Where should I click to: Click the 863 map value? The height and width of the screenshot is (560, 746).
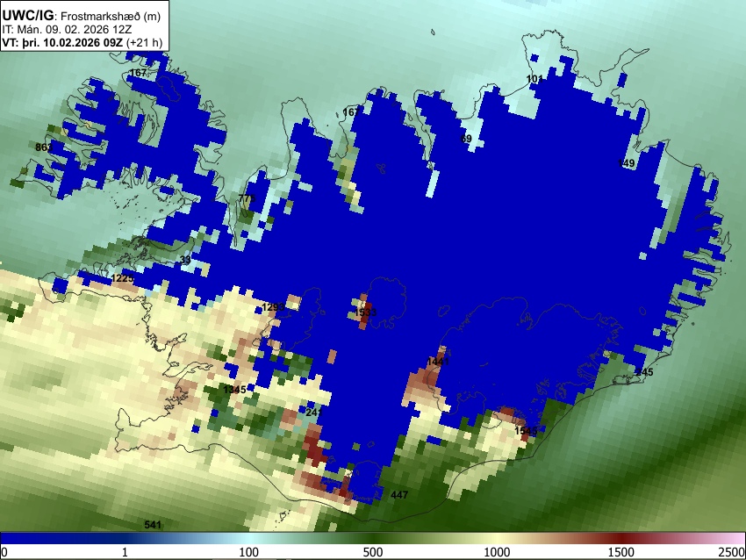(44, 147)
